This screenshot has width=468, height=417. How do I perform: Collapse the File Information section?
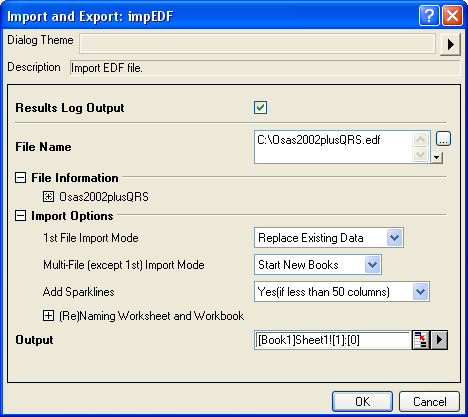[x=20, y=178]
